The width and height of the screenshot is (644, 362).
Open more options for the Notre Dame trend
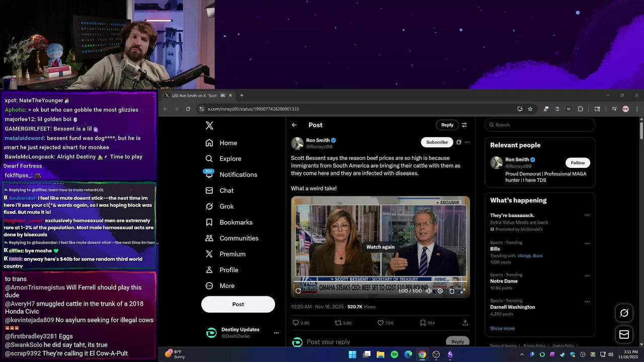coord(587,276)
